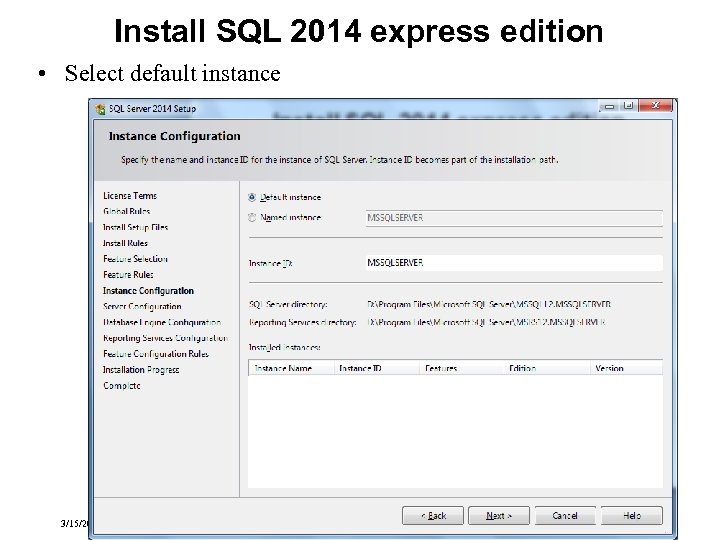This screenshot has width=720, height=540.
Task: Click the Edition column header
Action: [x=547, y=368]
